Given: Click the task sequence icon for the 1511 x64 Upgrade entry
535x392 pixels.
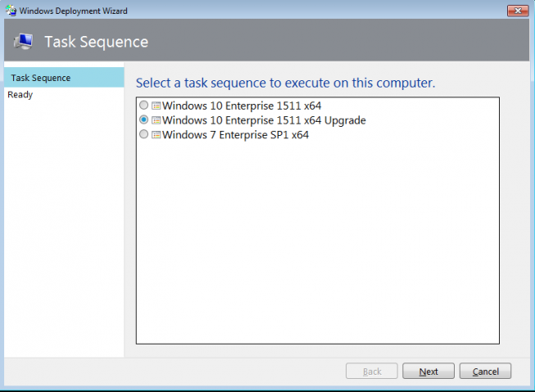Looking at the screenshot, I should coord(156,120).
